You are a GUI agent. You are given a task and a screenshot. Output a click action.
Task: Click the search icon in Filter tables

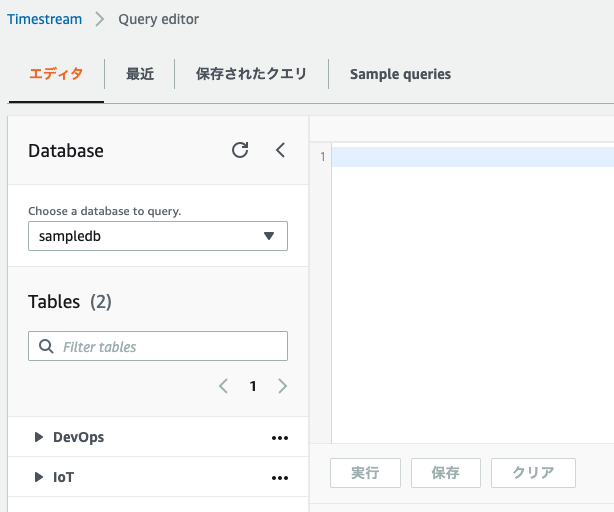46,346
